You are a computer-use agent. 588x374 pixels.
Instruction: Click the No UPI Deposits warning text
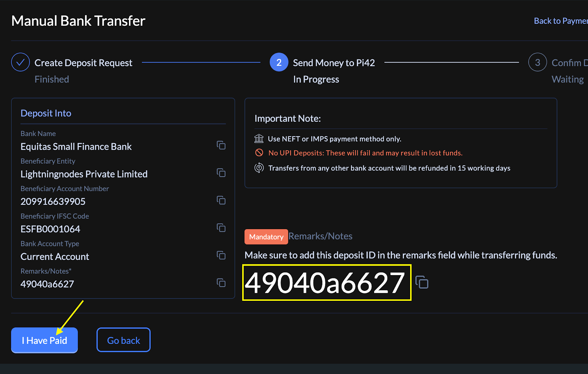366,153
